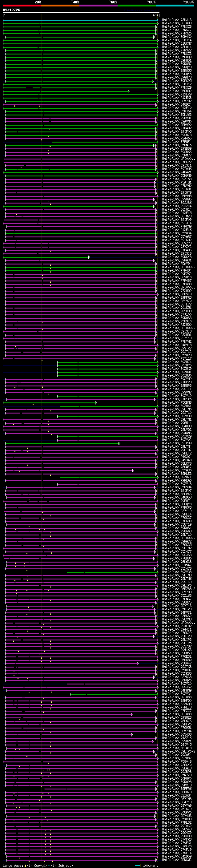Open hit UniRef100_A5CBQ2

coord(177,91)
